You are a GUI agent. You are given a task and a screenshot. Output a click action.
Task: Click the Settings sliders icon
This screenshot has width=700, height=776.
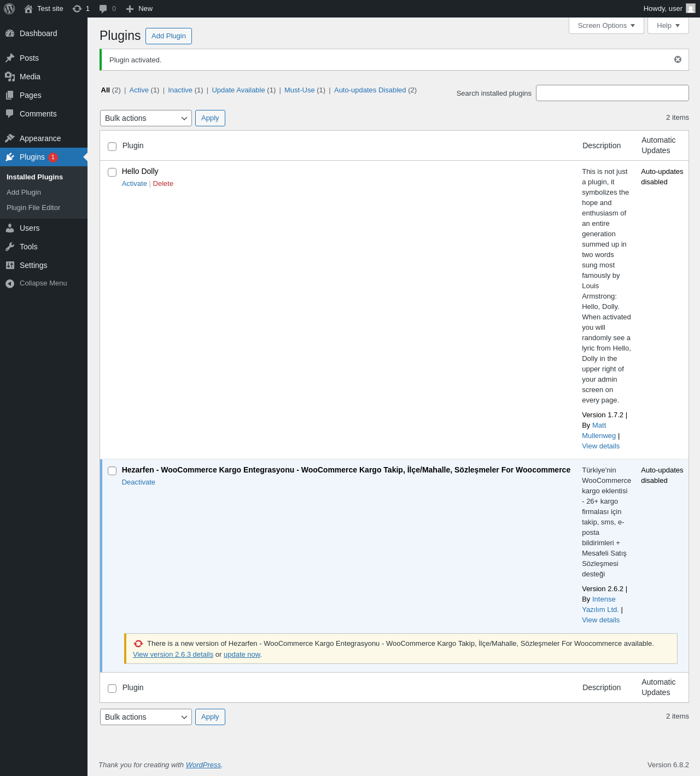(x=10, y=265)
